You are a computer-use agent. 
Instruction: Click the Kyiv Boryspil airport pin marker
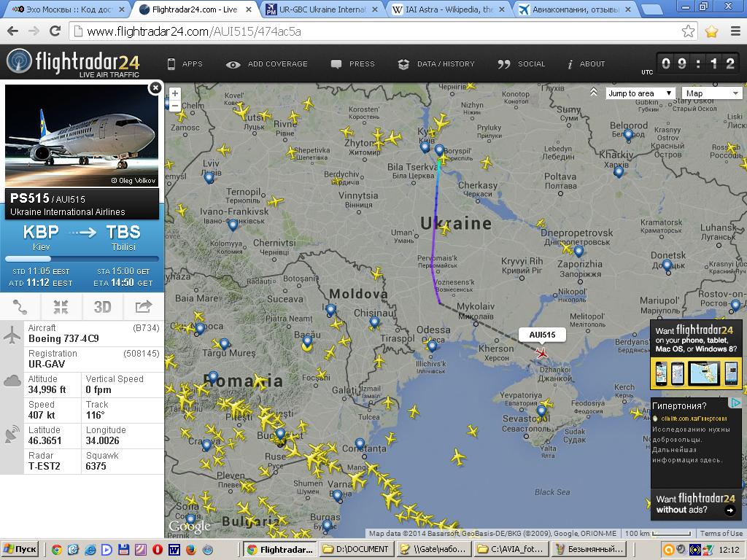[439, 150]
